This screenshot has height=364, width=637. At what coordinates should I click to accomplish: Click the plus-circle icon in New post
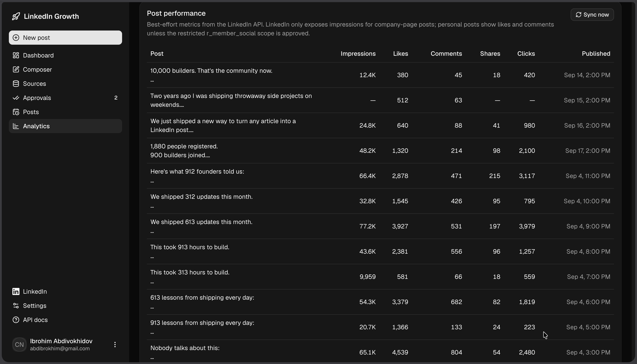16,38
